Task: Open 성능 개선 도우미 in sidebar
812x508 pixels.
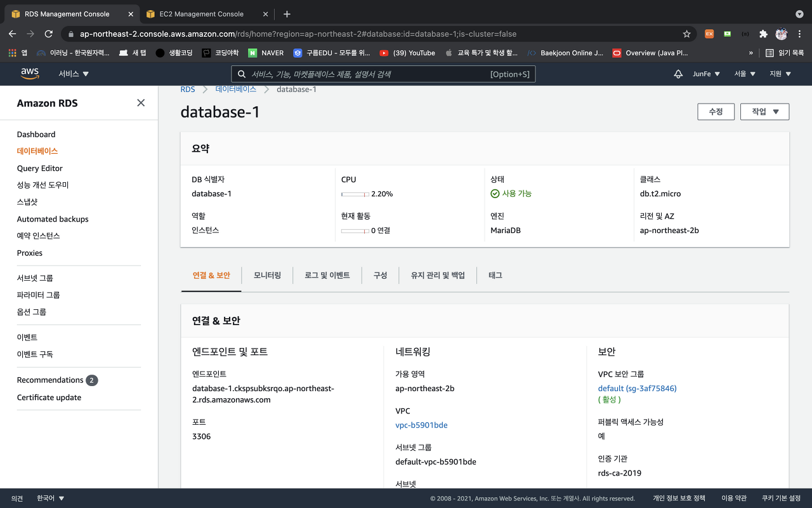Action: [43, 185]
